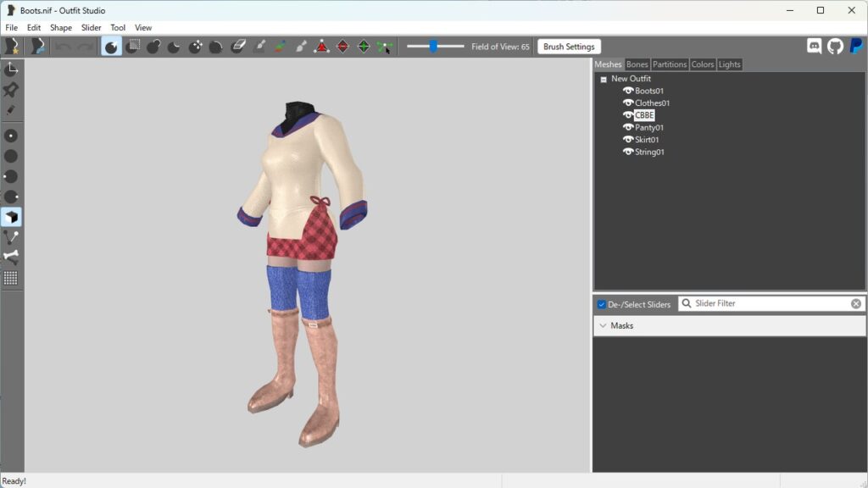868x488 pixels.
Task: Open the Discord link icon
Action: click(x=815, y=47)
